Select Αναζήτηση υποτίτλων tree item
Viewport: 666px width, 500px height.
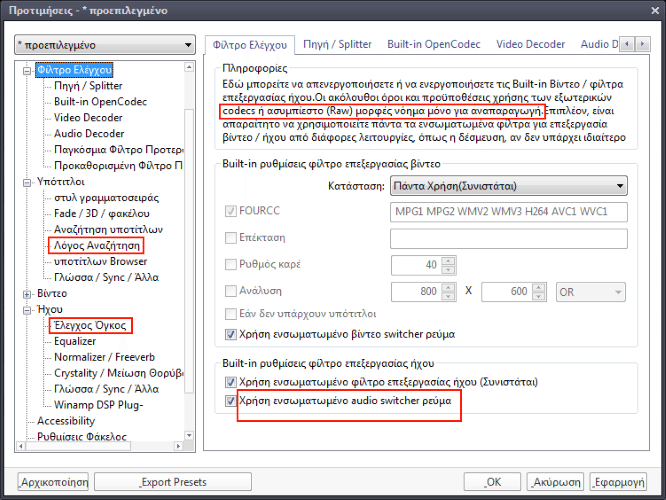coord(108,230)
